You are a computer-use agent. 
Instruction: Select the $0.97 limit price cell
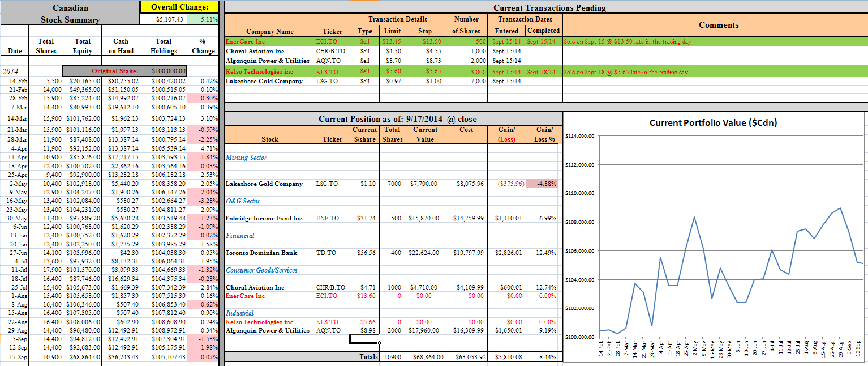[392, 81]
